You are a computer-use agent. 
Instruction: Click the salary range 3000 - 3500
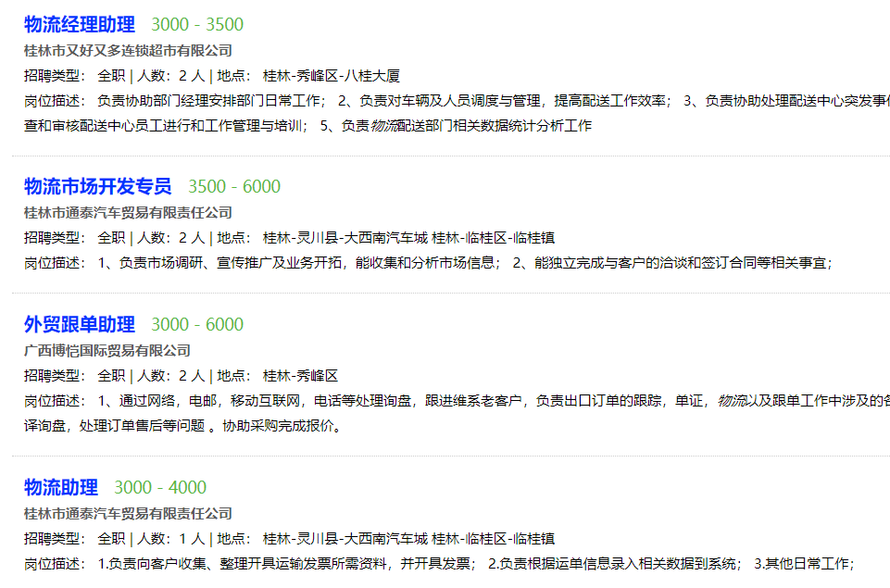[197, 24]
